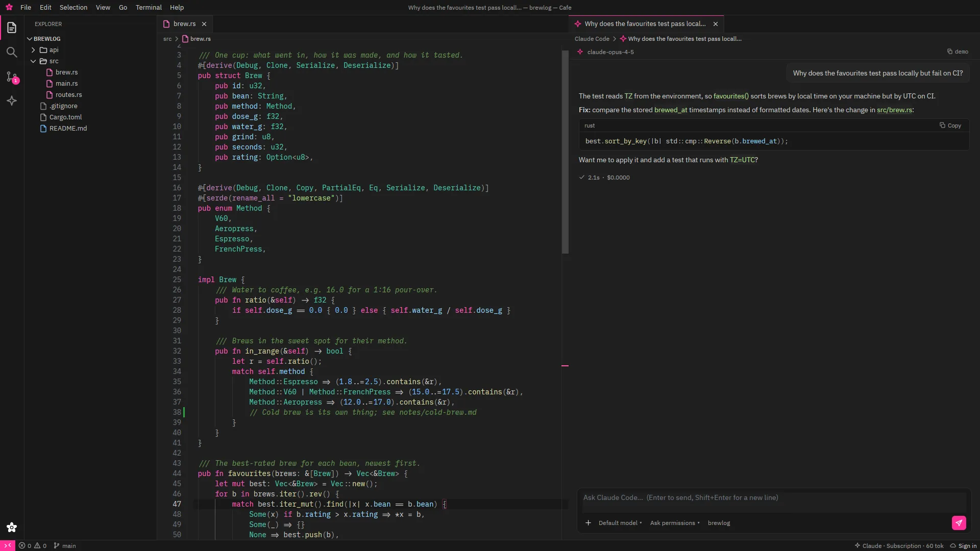Close the Claude Code chat tab

(x=716, y=24)
